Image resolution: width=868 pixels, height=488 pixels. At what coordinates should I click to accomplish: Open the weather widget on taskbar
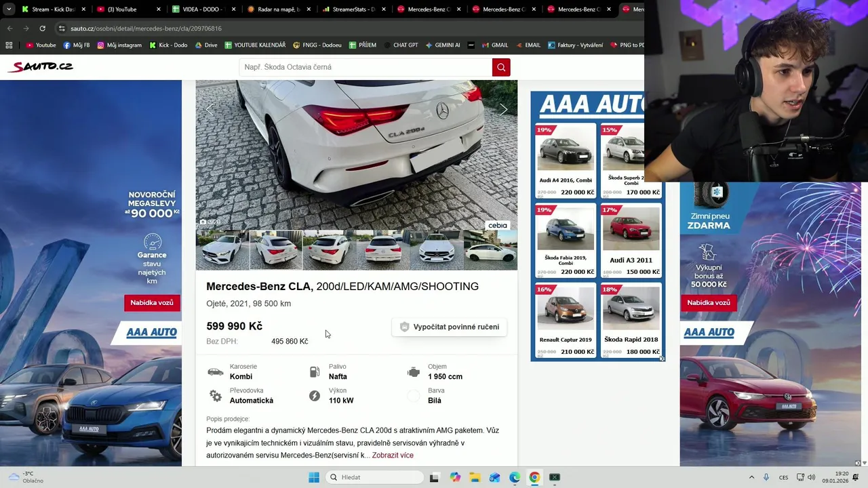point(24,477)
